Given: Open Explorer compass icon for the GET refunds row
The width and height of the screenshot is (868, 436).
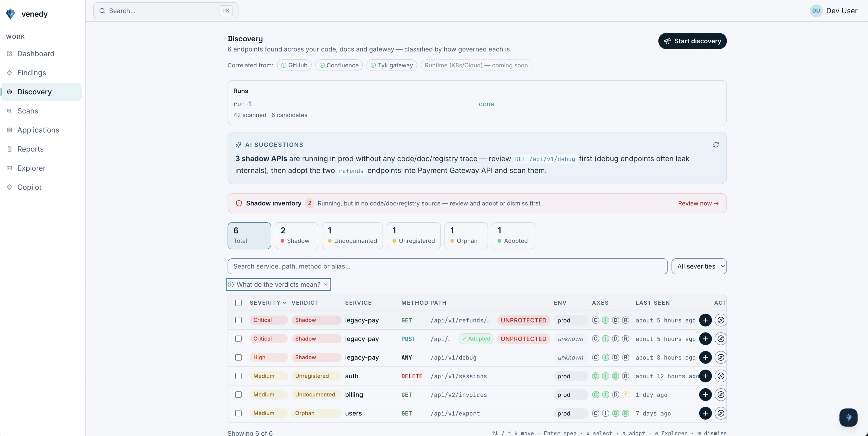Looking at the screenshot, I should tap(721, 320).
